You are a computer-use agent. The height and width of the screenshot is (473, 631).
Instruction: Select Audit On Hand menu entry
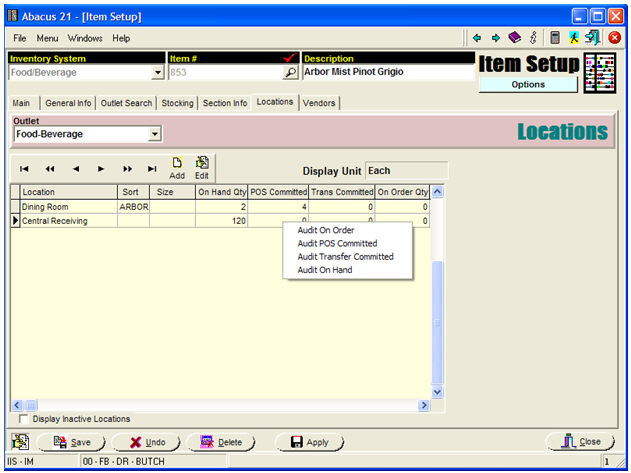click(x=325, y=269)
